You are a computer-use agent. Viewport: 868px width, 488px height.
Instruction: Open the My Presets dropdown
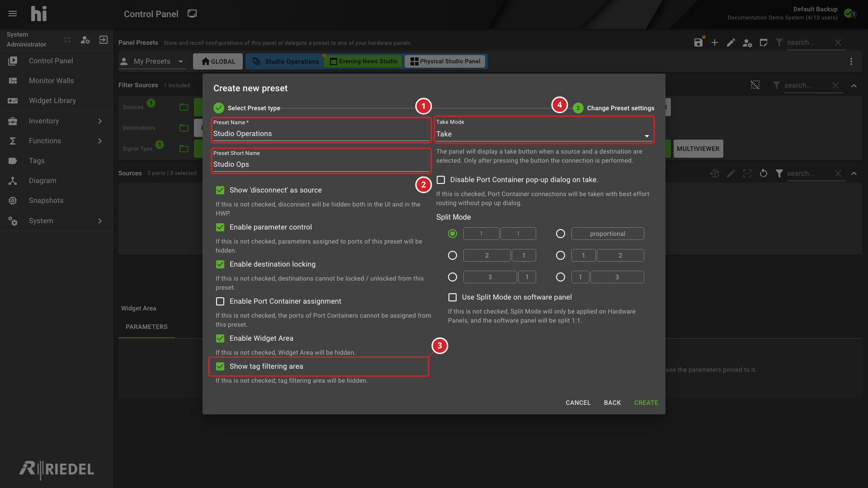[x=152, y=61]
